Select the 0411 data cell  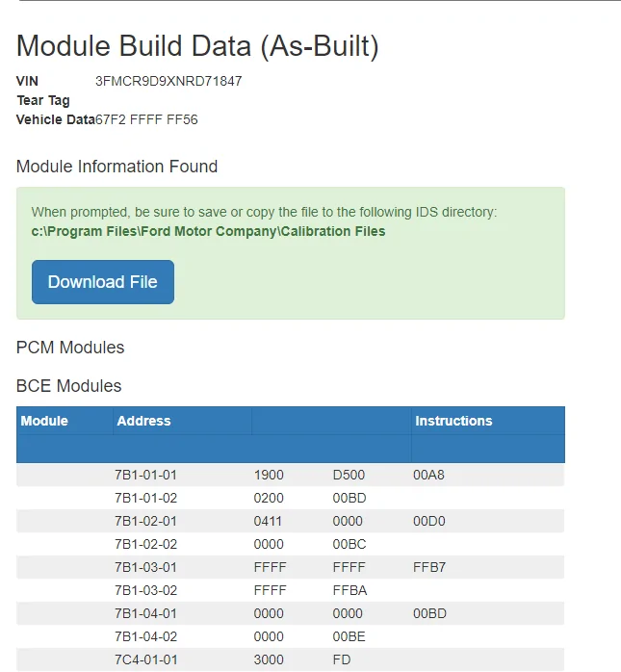pos(269,521)
